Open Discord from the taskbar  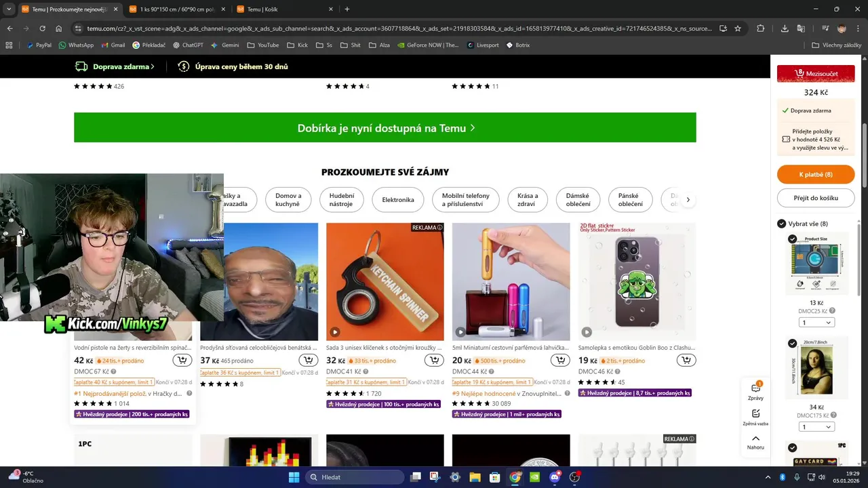[555, 477]
